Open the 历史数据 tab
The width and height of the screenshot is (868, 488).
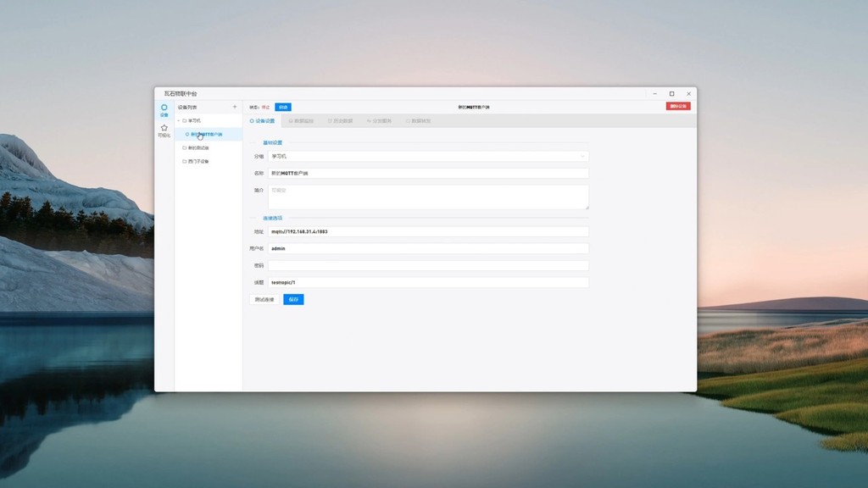(x=340, y=121)
